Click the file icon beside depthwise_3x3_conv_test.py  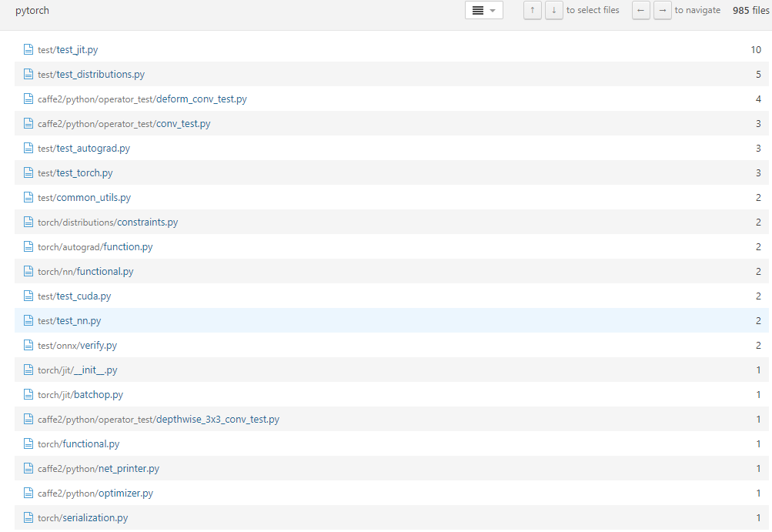[28, 419]
